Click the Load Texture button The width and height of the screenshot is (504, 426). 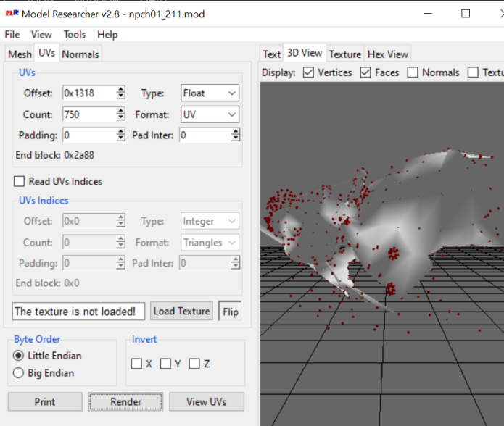tap(181, 311)
